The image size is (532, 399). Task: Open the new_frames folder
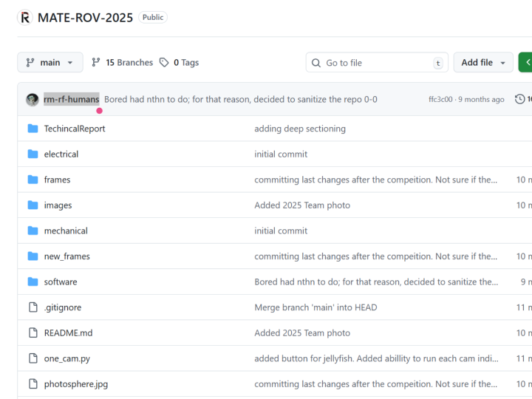point(66,256)
